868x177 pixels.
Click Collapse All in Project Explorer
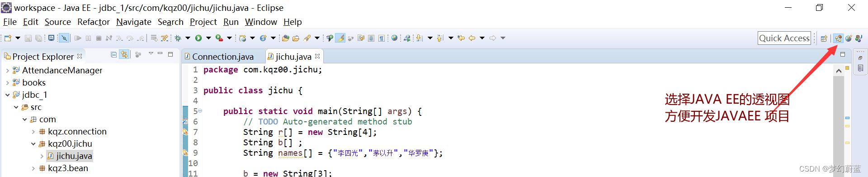coord(113,54)
